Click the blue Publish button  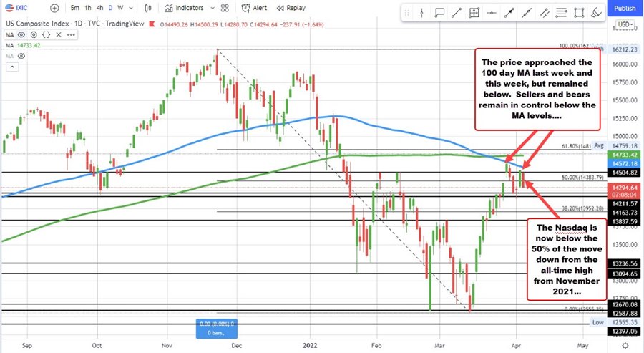tap(625, 8)
